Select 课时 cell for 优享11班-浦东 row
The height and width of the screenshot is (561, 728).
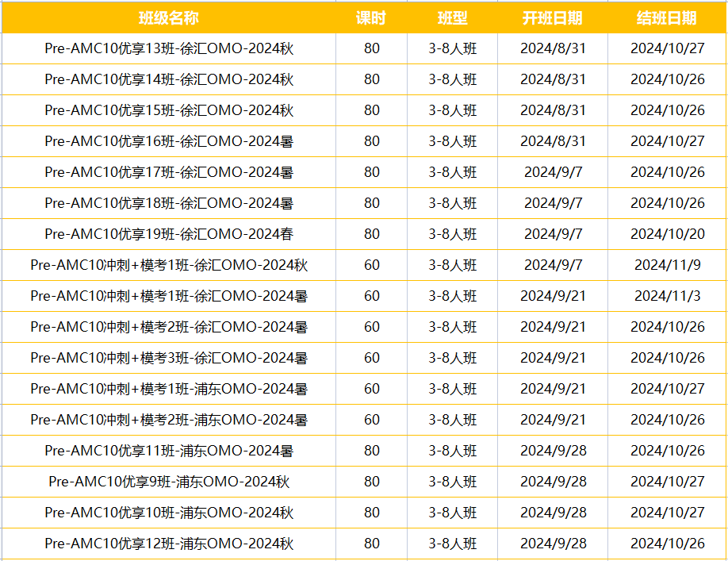[x=371, y=451]
